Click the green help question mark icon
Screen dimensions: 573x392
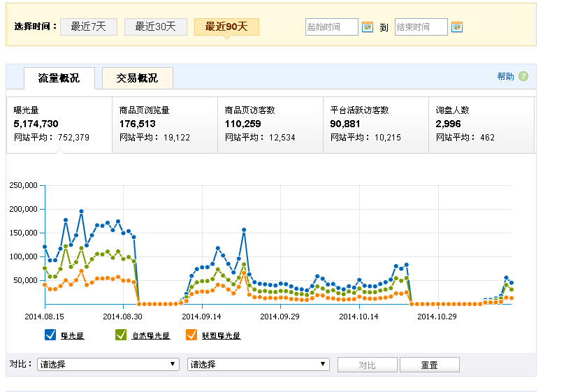point(523,76)
